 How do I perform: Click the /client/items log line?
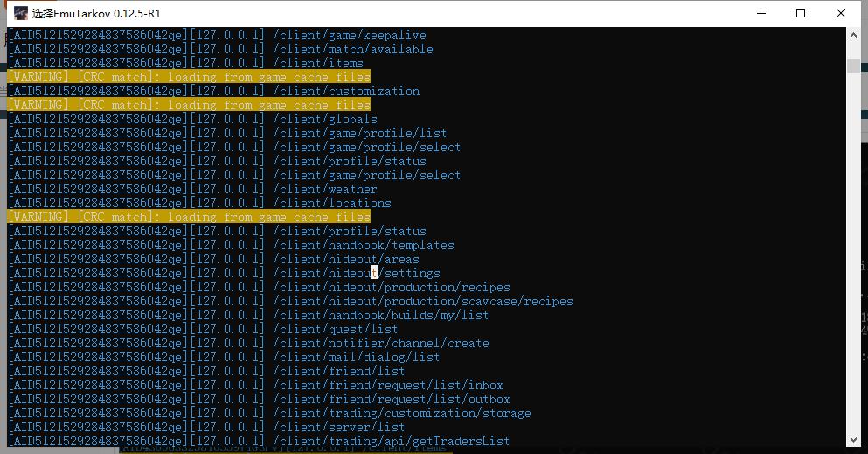pos(185,63)
